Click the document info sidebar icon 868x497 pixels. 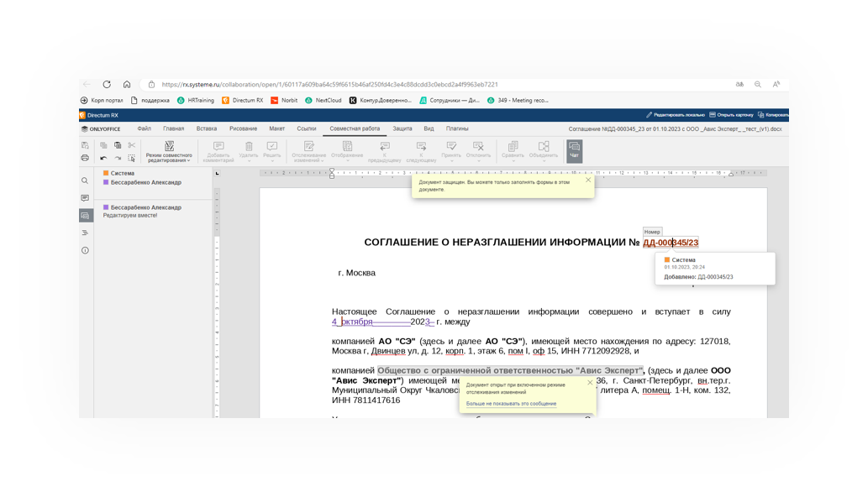pyautogui.click(x=85, y=250)
